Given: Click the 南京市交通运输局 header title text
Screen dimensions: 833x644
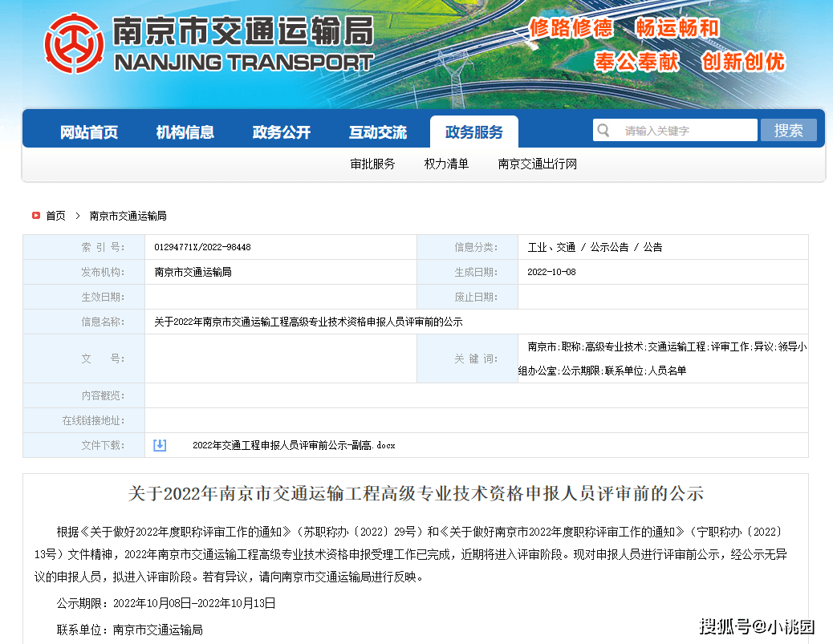Looking at the screenshot, I should click(243, 30).
